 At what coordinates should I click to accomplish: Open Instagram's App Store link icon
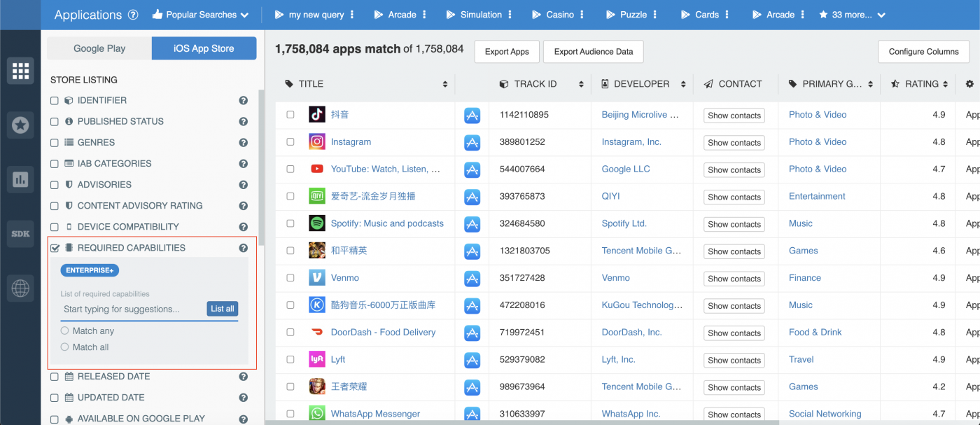click(x=472, y=142)
